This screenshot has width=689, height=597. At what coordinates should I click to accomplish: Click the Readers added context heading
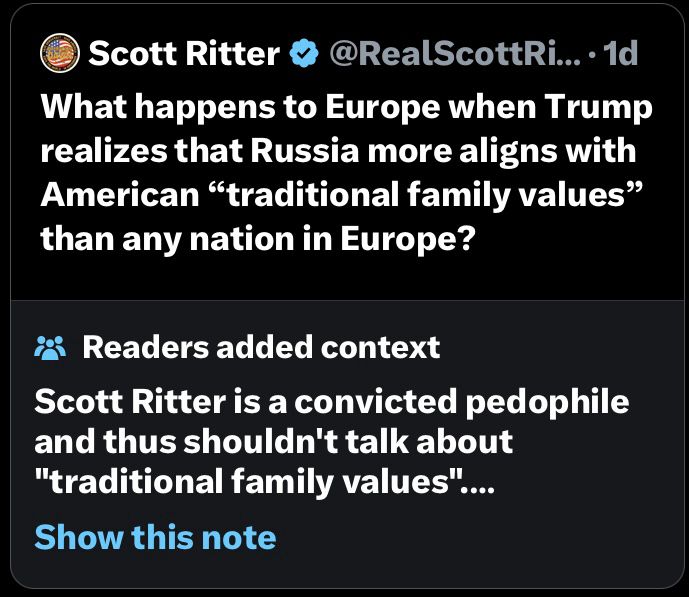click(x=261, y=347)
